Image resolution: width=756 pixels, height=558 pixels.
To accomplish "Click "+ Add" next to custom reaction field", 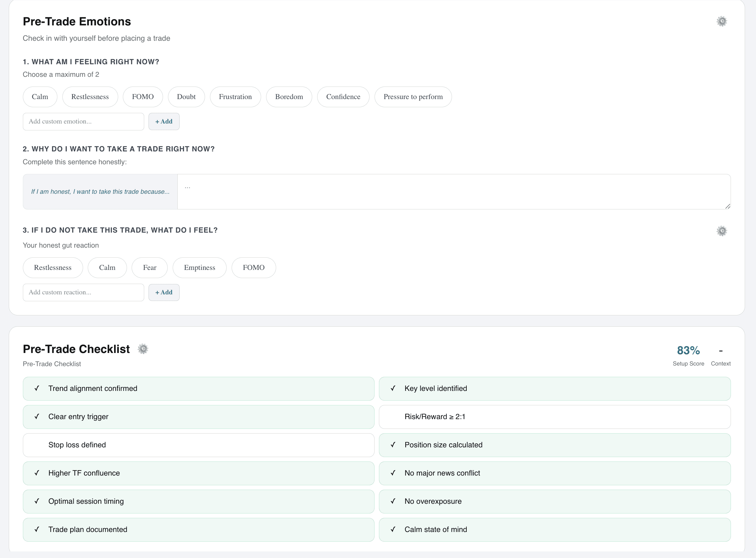I will (x=164, y=292).
